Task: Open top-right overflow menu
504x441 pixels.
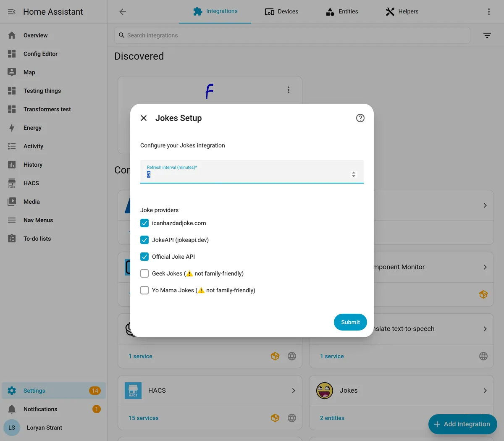Action: 489,12
